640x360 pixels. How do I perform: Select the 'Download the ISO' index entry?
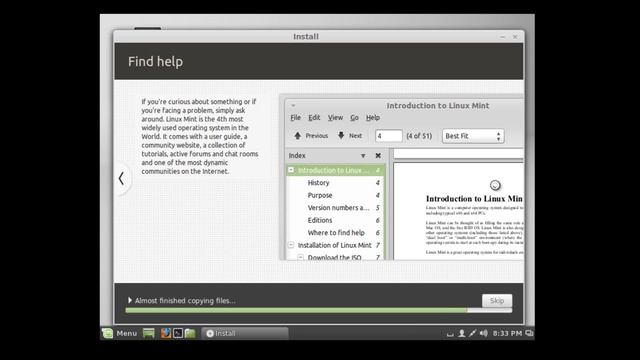point(334,257)
